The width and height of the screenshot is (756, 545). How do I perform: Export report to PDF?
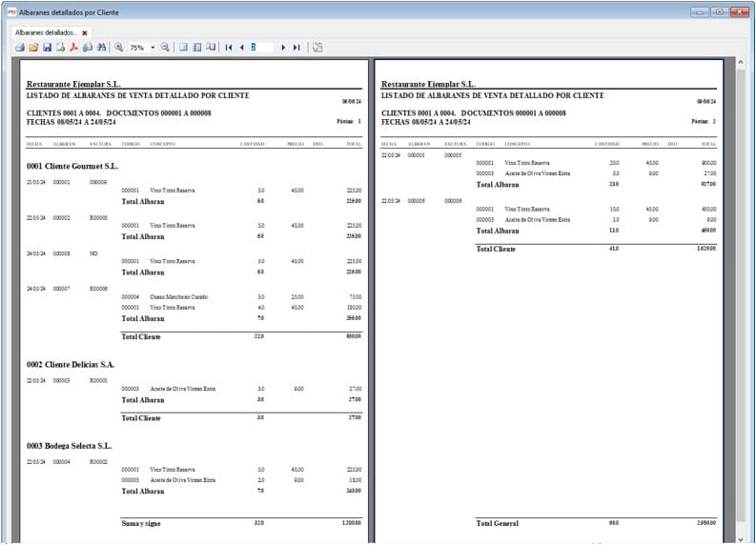click(x=73, y=48)
